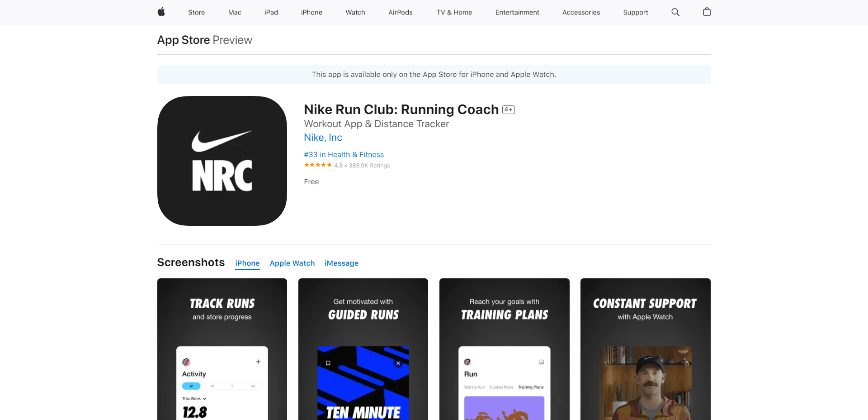868x420 pixels.
Task: Open #33 in Health & Fitness link
Action: (344, 154)
